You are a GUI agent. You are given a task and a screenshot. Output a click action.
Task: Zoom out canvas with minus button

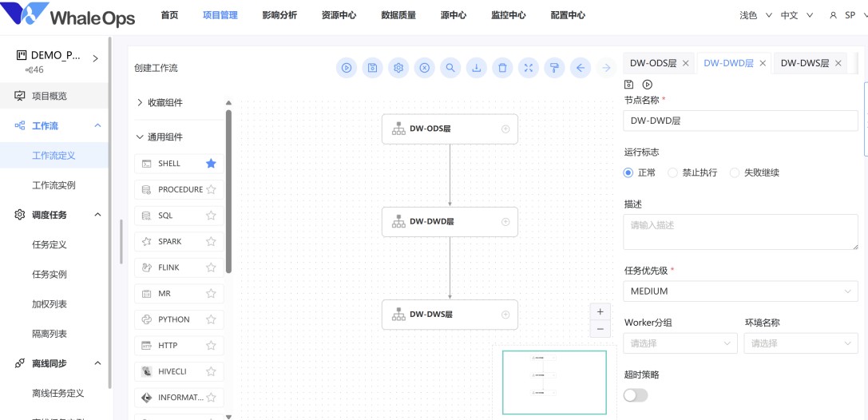(x=600, y=329)
